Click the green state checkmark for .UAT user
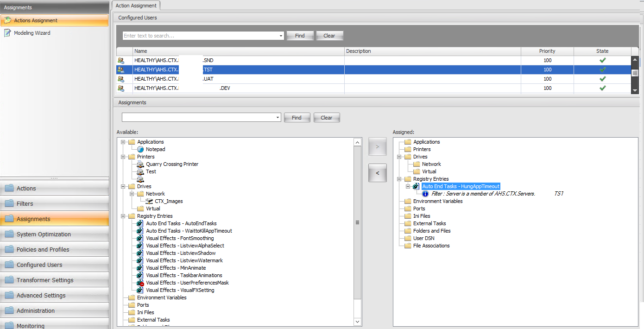 pos(602,79)
